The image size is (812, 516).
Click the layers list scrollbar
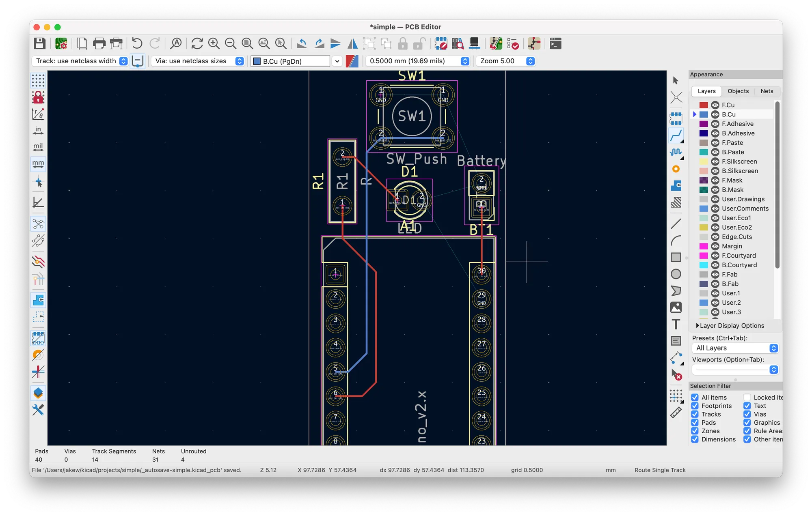point(777,185)
